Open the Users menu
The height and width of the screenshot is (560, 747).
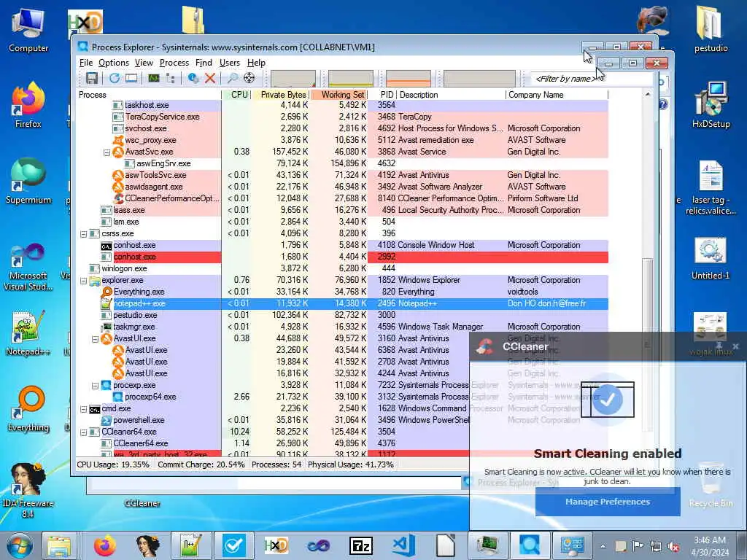pos(230,63)
